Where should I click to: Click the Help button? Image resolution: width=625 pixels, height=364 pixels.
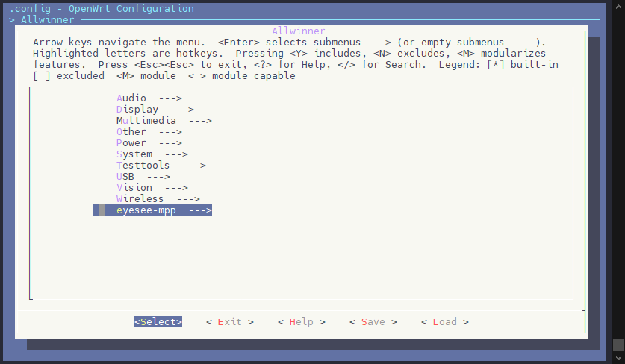pyautogui.click(x=302, y=321)
